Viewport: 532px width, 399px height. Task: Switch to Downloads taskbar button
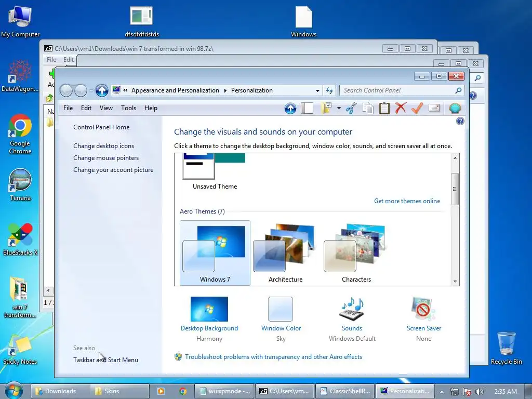pyautogui.click(x=60, y=391)
